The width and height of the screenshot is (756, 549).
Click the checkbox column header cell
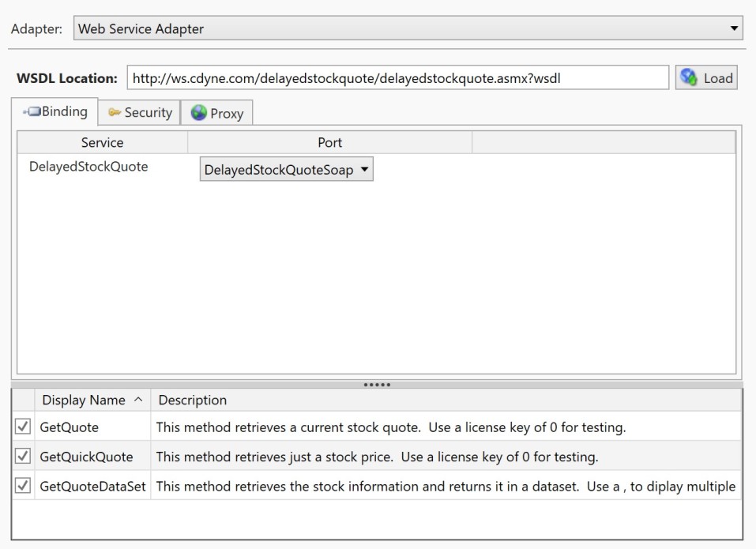(23, 400)
